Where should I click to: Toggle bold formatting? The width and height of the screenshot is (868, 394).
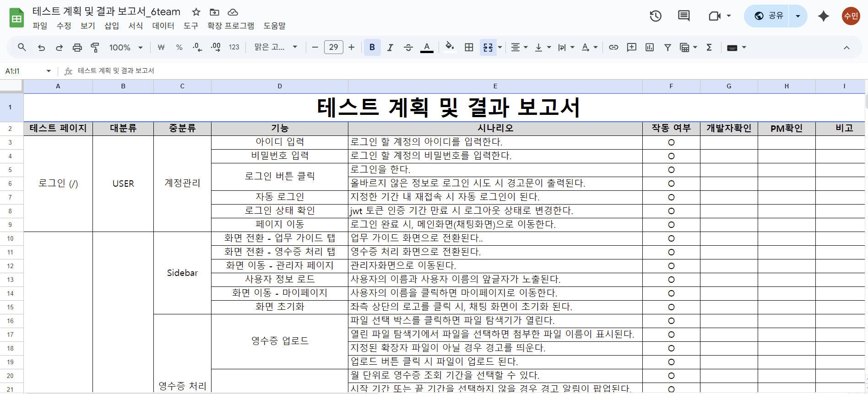coord(372,47)
